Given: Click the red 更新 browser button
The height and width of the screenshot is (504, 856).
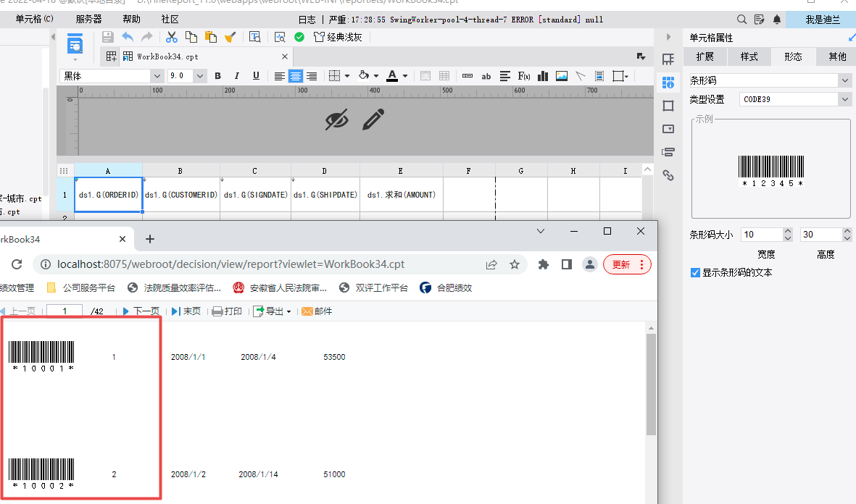Looking at the screenshot, I should coord(627,264).
